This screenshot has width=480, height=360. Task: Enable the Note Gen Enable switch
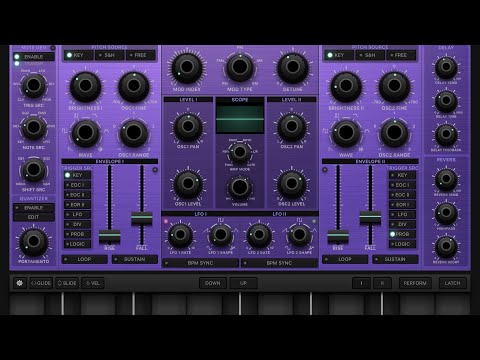(x=34, y=57)
